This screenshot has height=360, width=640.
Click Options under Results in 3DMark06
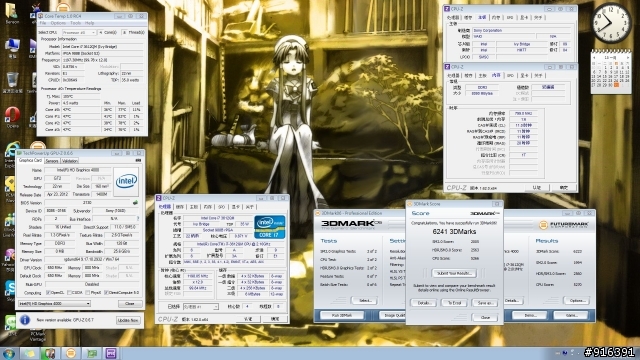pos(577,300)
